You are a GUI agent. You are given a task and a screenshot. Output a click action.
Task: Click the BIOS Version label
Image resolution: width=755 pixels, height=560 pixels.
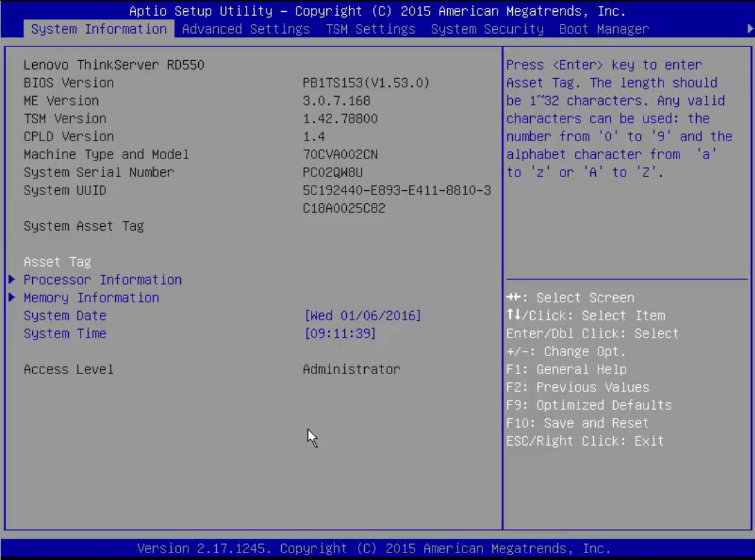pos(69,82)
